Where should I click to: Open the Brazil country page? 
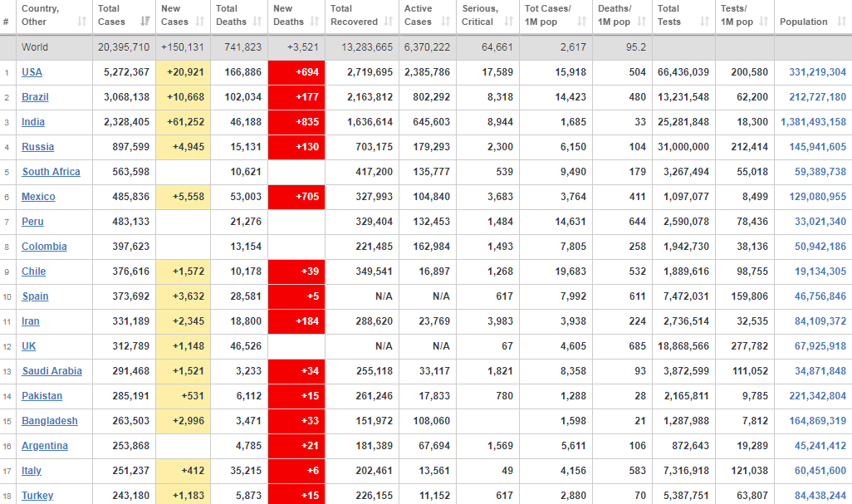pos(35,97)
